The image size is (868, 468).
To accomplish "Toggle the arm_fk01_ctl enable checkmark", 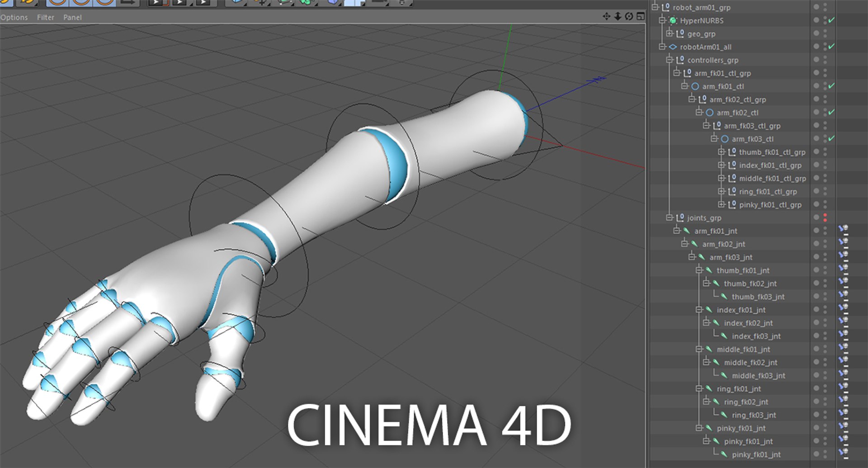I will [831, 86].
